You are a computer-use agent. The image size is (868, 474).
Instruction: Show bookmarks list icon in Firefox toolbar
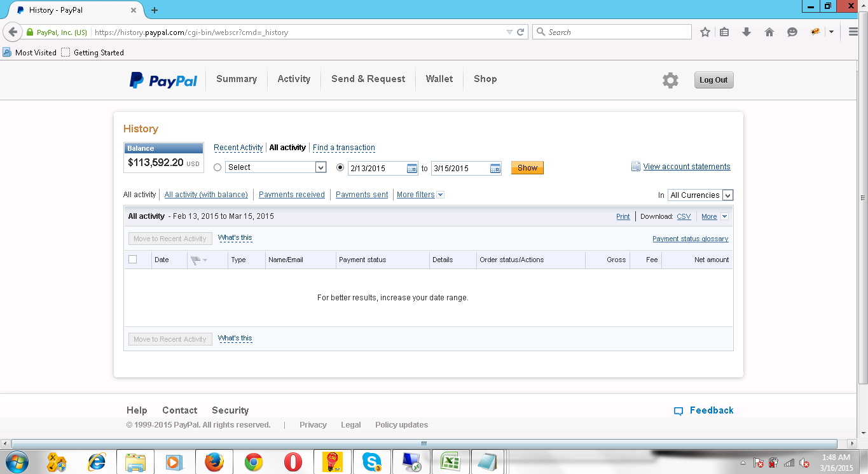pos(724,32)
